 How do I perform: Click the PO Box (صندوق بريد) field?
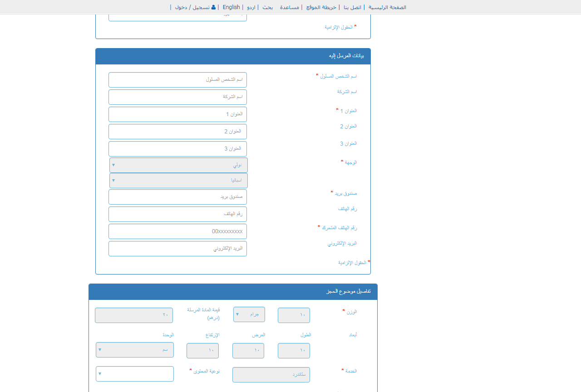pos(177,196)
